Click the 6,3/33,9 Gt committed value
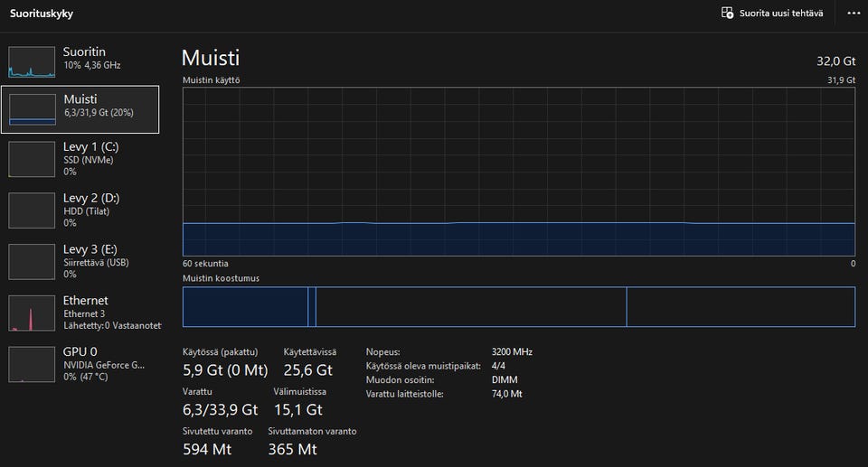Viewport: 868px width, 467px height. (x=221, y=410)
